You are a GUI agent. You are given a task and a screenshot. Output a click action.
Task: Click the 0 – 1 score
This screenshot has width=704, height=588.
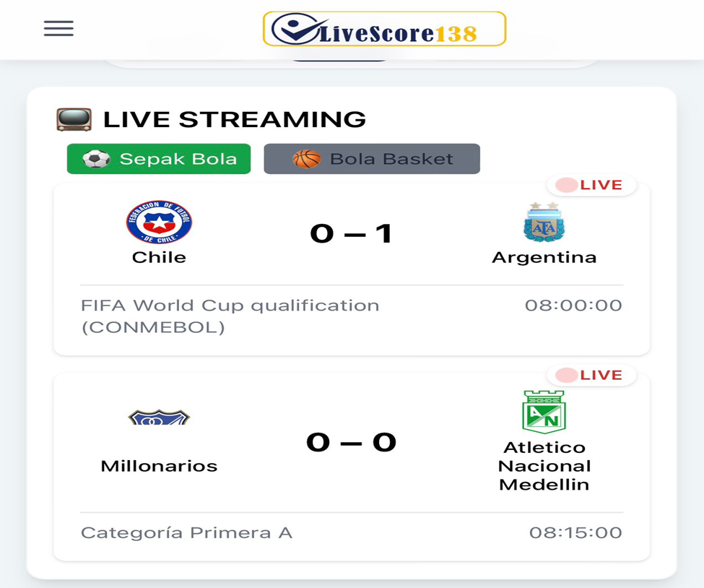351,233
